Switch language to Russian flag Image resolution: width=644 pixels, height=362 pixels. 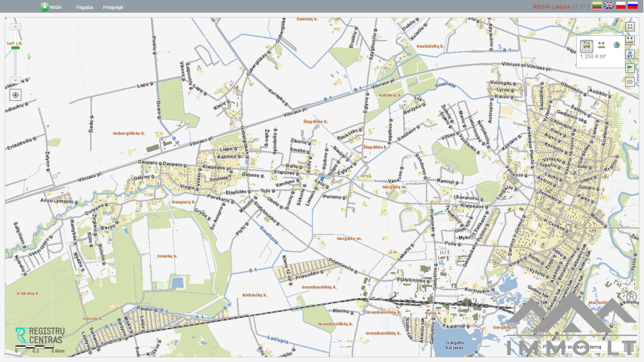(633, 5)
